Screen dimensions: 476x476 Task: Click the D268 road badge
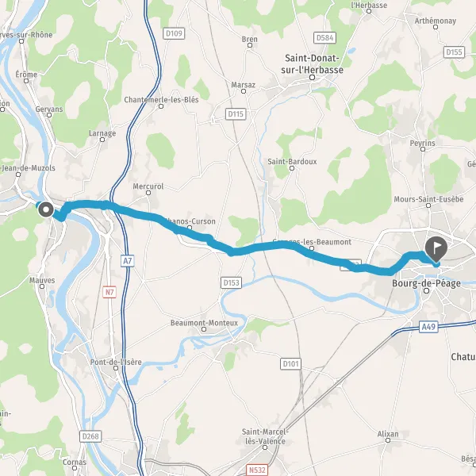(x=90, y=436)
